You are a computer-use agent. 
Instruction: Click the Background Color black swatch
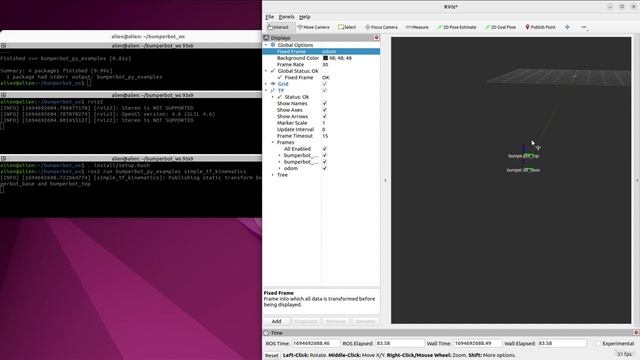click(325, 58)
